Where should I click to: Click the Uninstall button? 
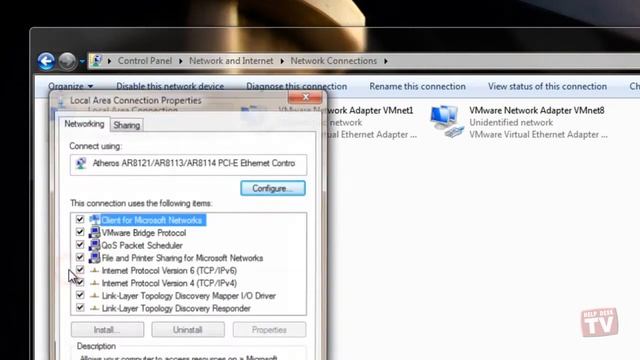(x=188, y=330)
